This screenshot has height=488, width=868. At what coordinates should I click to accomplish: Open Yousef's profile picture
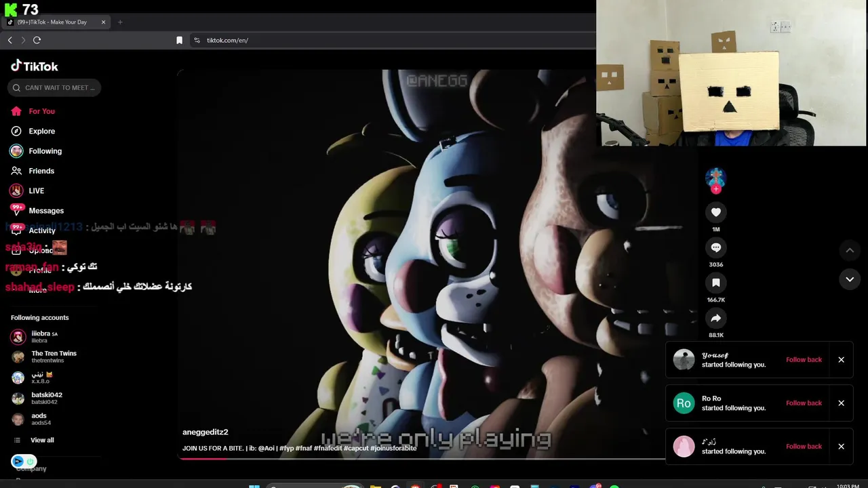(x=684, y=360)
